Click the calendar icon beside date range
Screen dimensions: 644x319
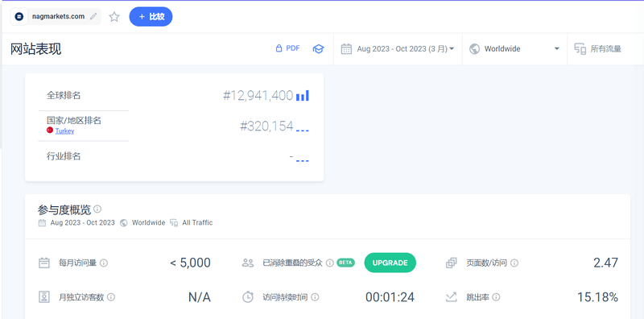(x=346, y=49)
